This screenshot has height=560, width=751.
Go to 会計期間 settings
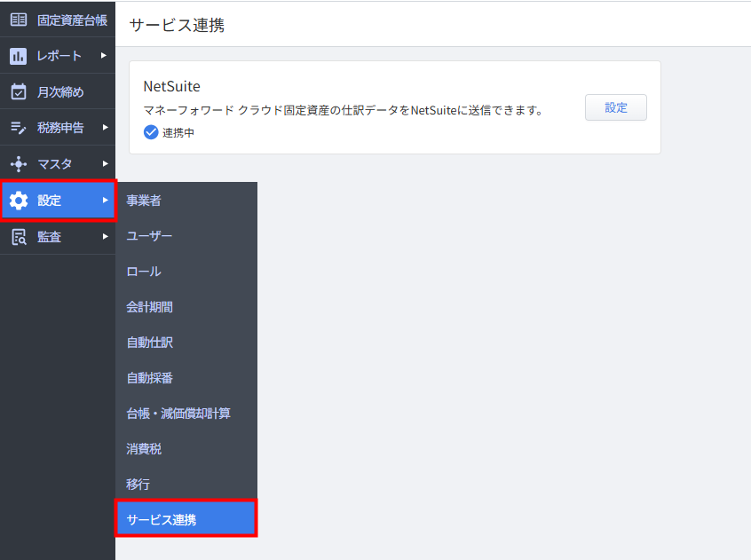[x=149, y=307]
